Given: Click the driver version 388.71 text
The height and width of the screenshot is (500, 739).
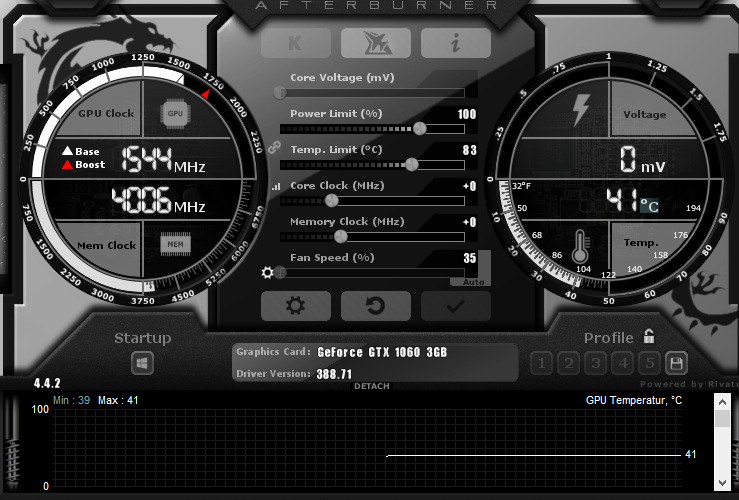Looking at the screenshot, I should point(334,374).
